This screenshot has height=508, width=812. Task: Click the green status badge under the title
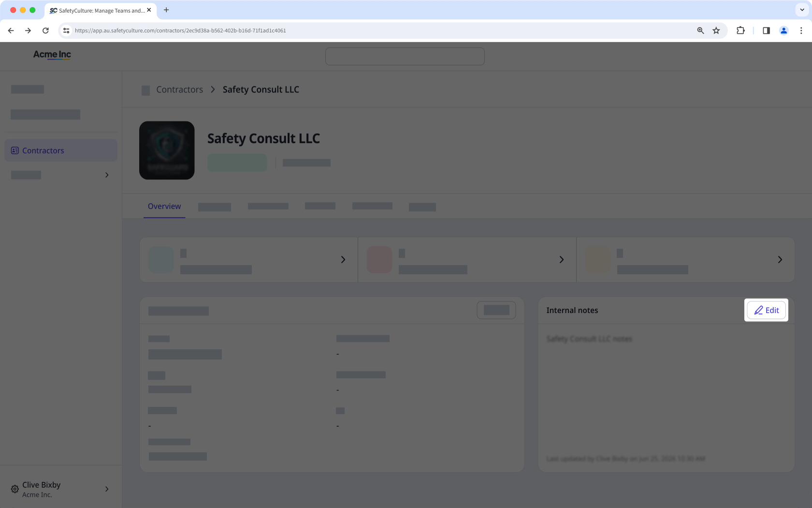237,163
